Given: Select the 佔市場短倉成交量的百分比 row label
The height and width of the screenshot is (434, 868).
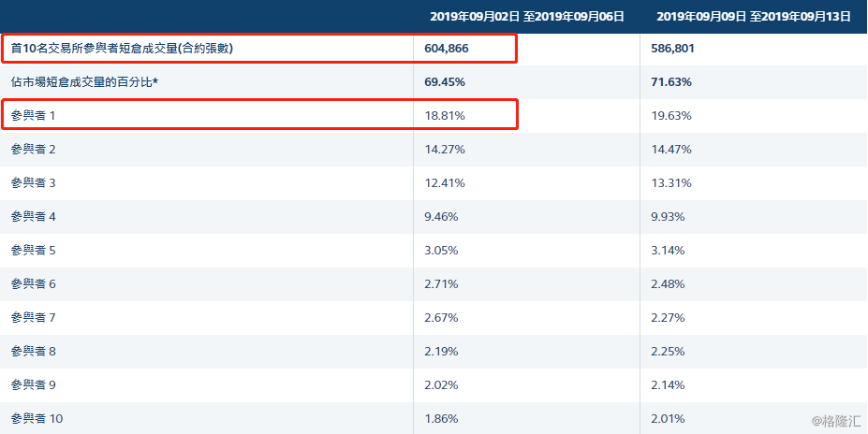Looking at the screenshot, I should (x=84, y=82).
